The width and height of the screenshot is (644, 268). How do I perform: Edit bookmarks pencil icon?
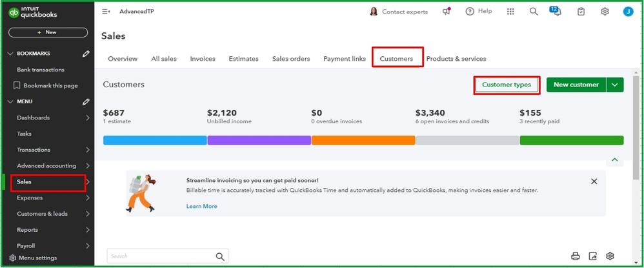pos(86,54)
